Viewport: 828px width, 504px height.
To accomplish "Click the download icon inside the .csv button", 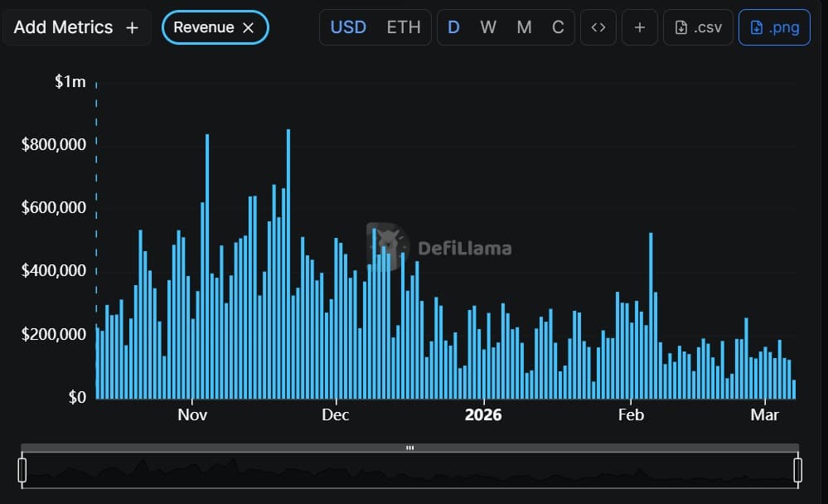I will click(682, 27).
